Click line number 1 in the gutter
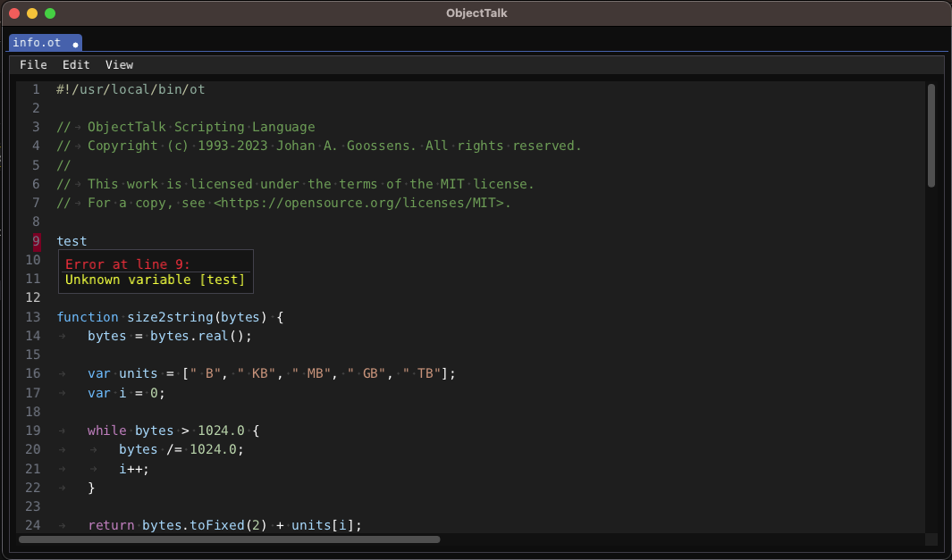The image size is (952, 560). click(x=37, y=90)
